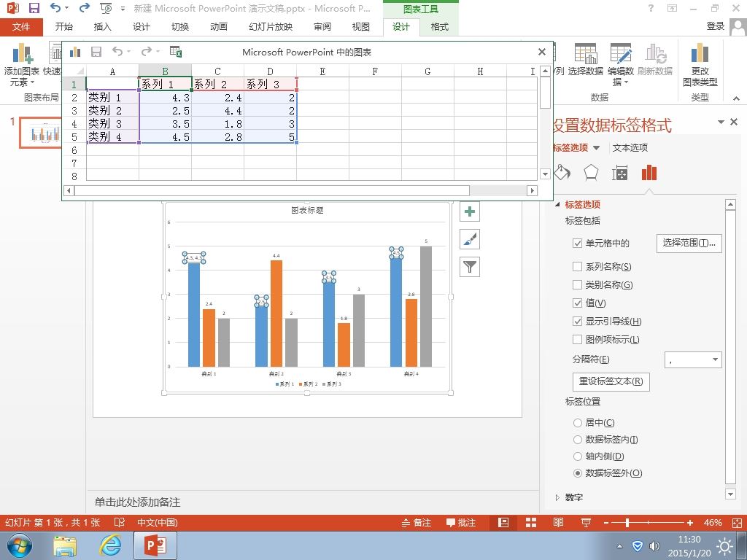Select 数据标签外(O) radio button
Screen dimensions: 747x560
click(x=578, y=472)
